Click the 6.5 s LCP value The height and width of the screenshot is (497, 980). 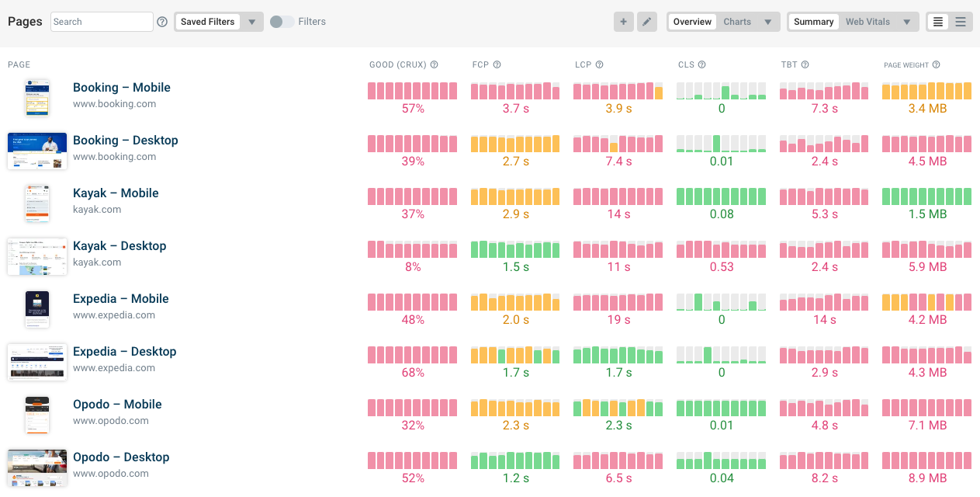click(x=618, y=478)
